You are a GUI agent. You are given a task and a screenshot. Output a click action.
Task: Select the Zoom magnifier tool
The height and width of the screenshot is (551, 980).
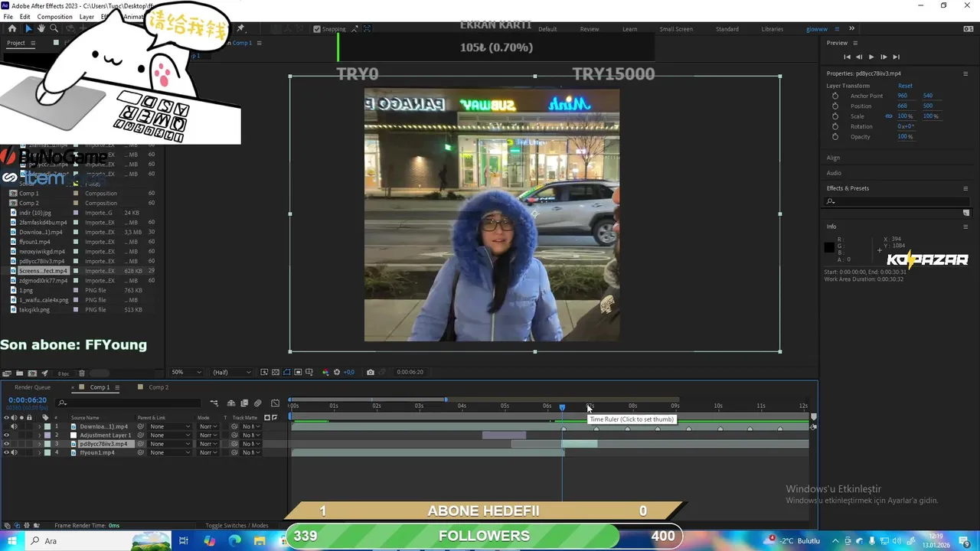pos(54,28)
